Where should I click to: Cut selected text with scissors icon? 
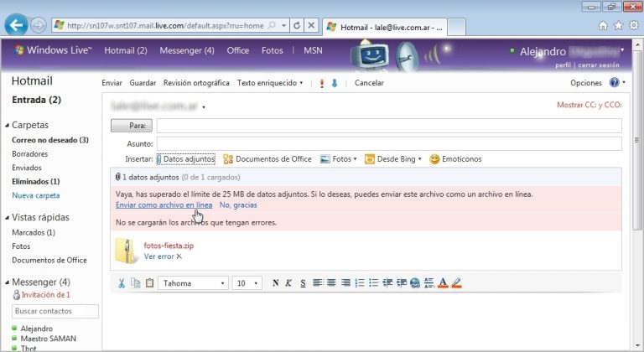[x=122, y=283]
